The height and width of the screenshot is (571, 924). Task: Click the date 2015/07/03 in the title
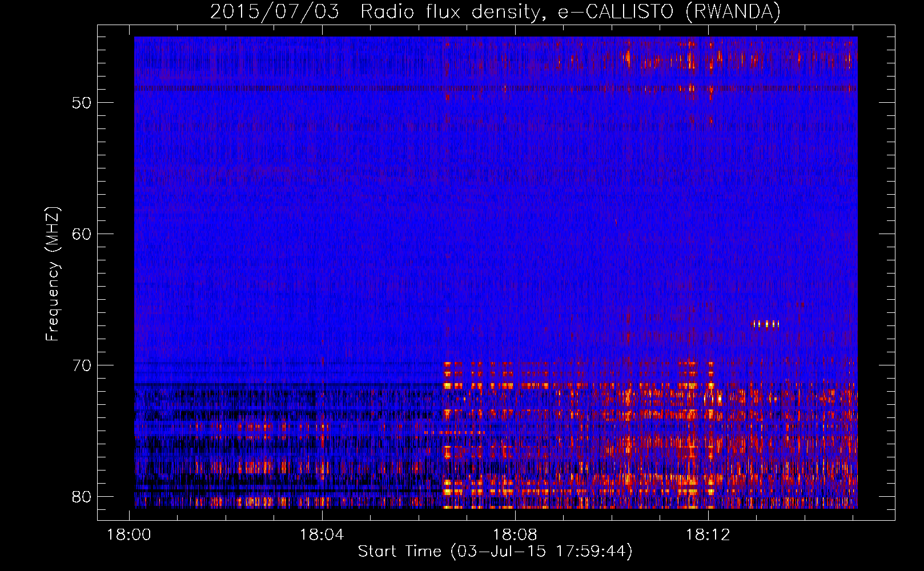tap(275, 11)
